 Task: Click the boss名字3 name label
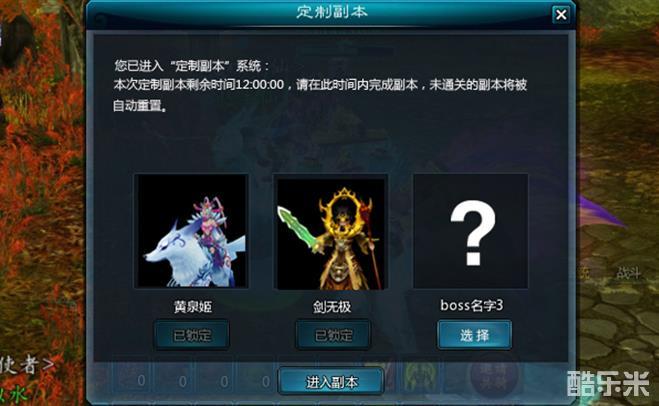(472, 306)
